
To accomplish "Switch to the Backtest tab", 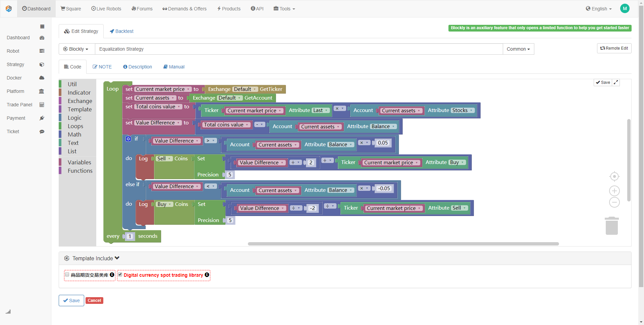I will 122,31.
